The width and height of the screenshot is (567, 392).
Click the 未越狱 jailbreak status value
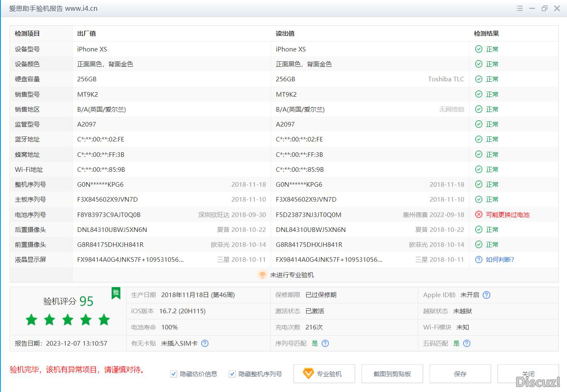click(462, 311)
